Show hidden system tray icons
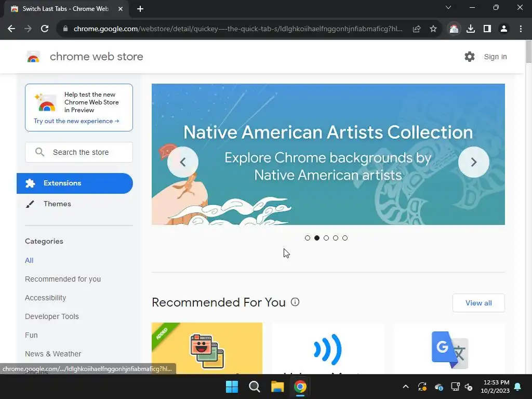The image size is (532, 399). coord(406,387)
